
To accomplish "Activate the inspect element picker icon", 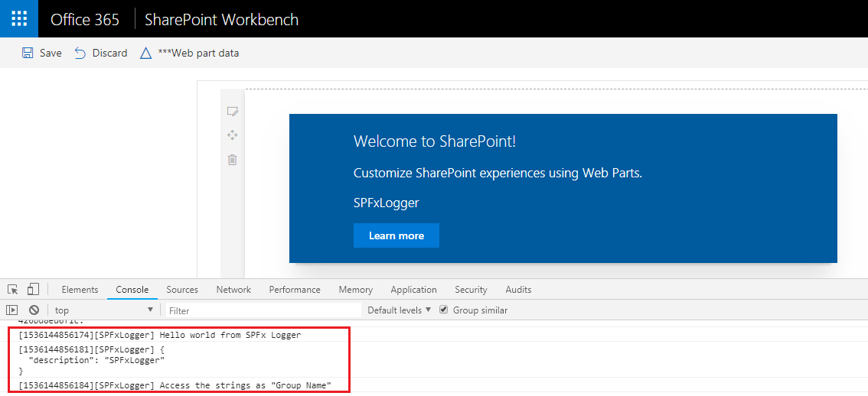I will (13, 290).
